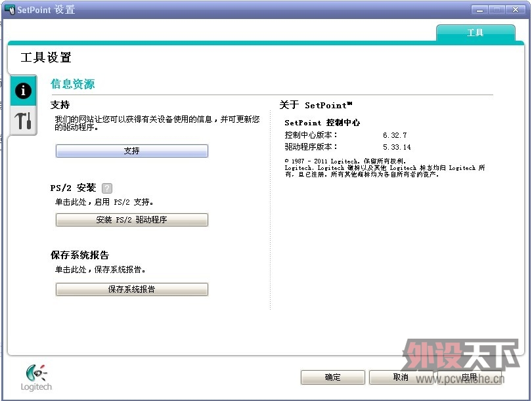Click the 取消 button
532x401 pixels.
click(x=401, y=377)
